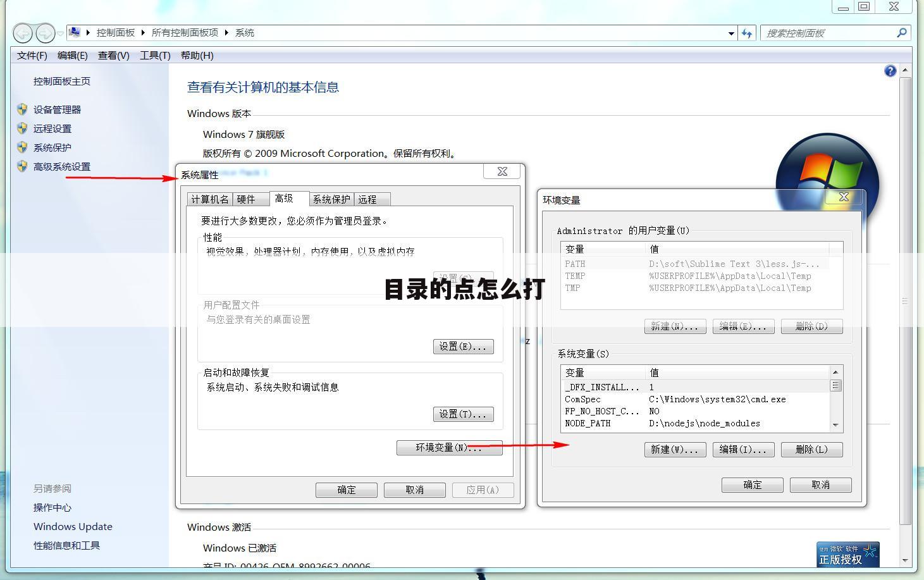Click main window scroll down arrow
The height and width of the screenshot is (580, 924).
click(x=905, y=560)
